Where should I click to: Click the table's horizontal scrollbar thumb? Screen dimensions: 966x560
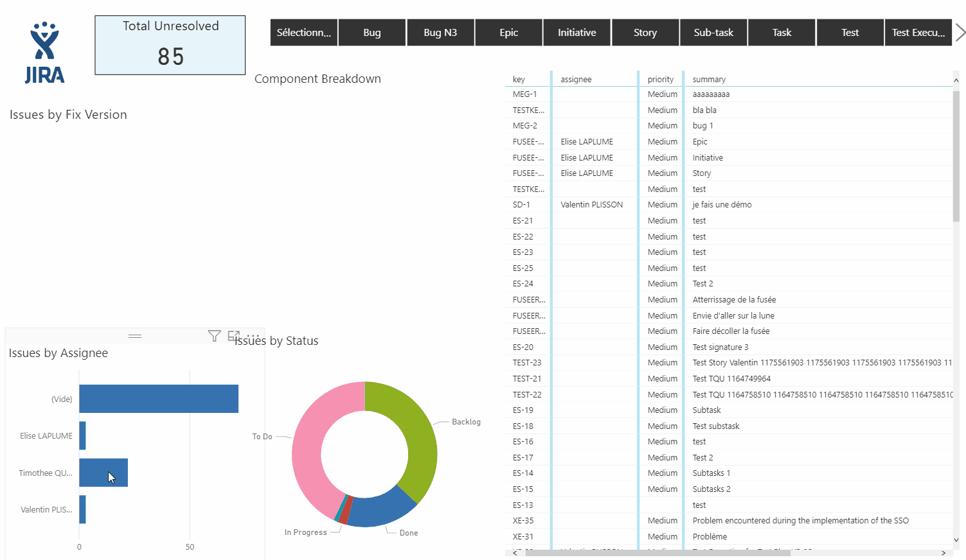657,552
